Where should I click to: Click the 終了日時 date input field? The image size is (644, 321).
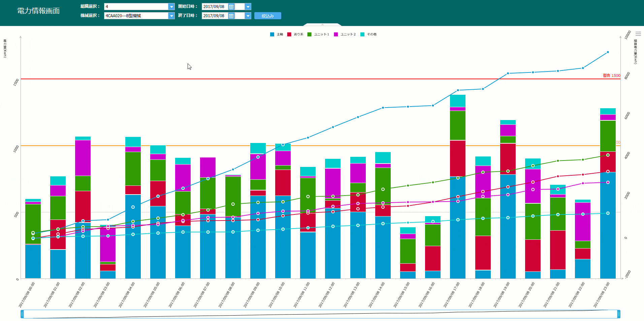pos(215,16)
